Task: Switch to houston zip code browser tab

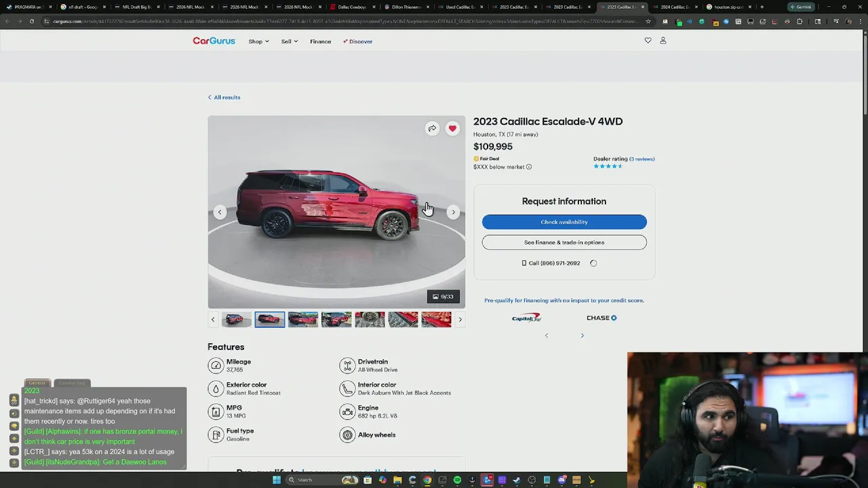Action: 728,7
